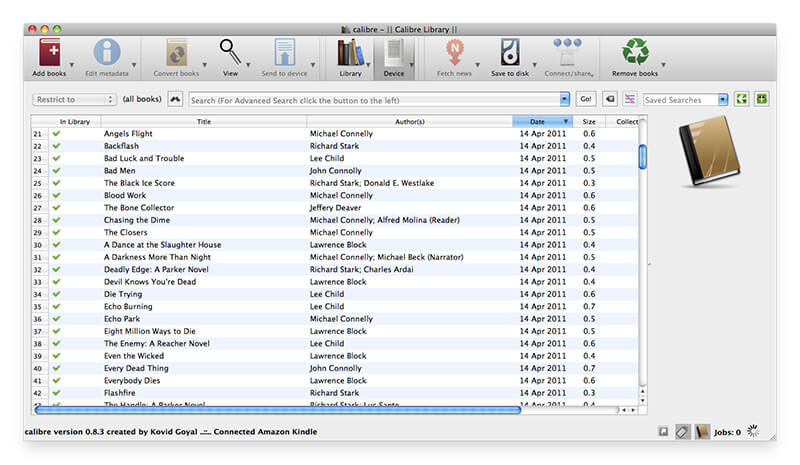Select the Device view icon
800x465 pixels.
pyautogui.click(x=394, y=53)
